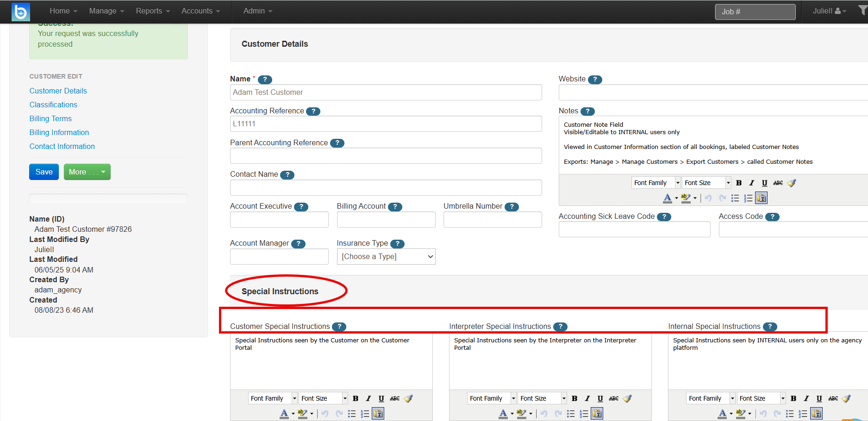Click the Contact Name input field
This screenshot has height=421, width=868.
click(x=386, y=188)
